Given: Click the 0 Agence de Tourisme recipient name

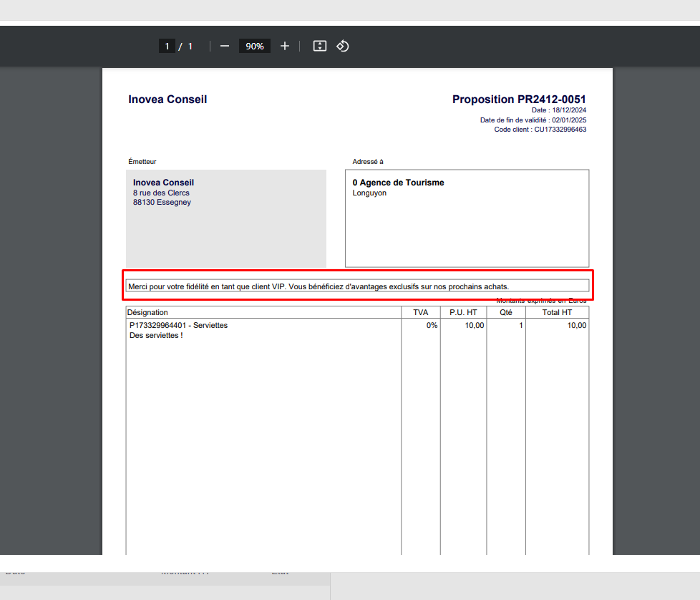Looking at the screenshot, I should tap(398, 183).
